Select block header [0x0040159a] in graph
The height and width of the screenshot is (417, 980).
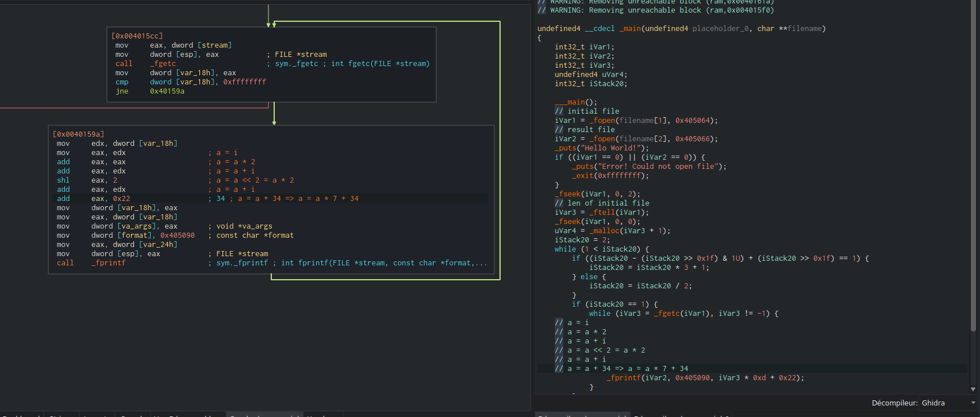coord(78,134)
